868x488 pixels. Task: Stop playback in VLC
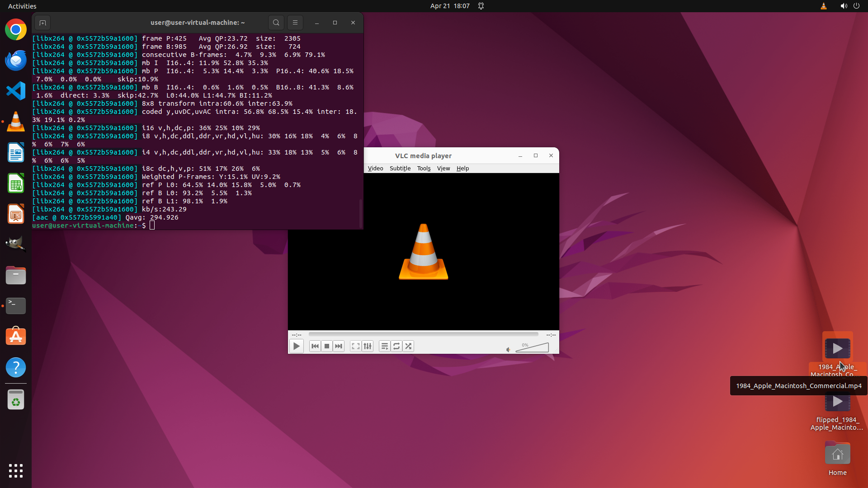327,346
